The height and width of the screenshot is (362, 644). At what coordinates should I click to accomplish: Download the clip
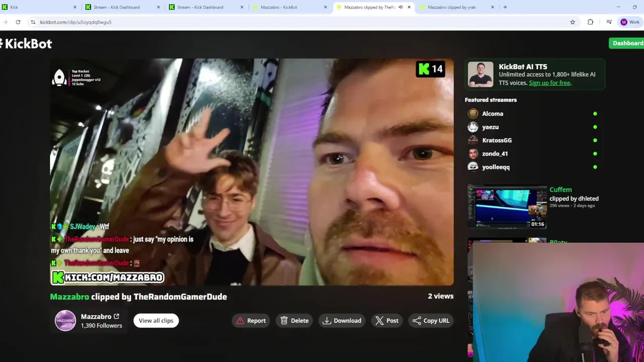[342, 321]
